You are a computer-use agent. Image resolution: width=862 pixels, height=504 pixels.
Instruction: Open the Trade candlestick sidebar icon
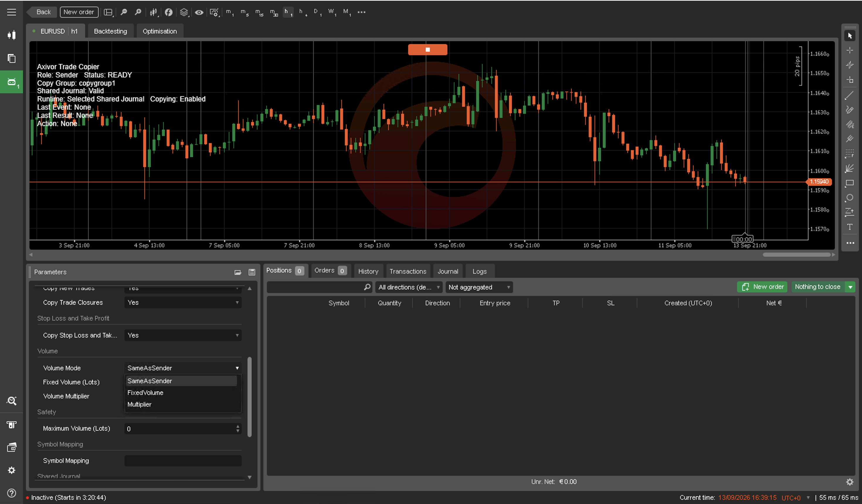11,35
